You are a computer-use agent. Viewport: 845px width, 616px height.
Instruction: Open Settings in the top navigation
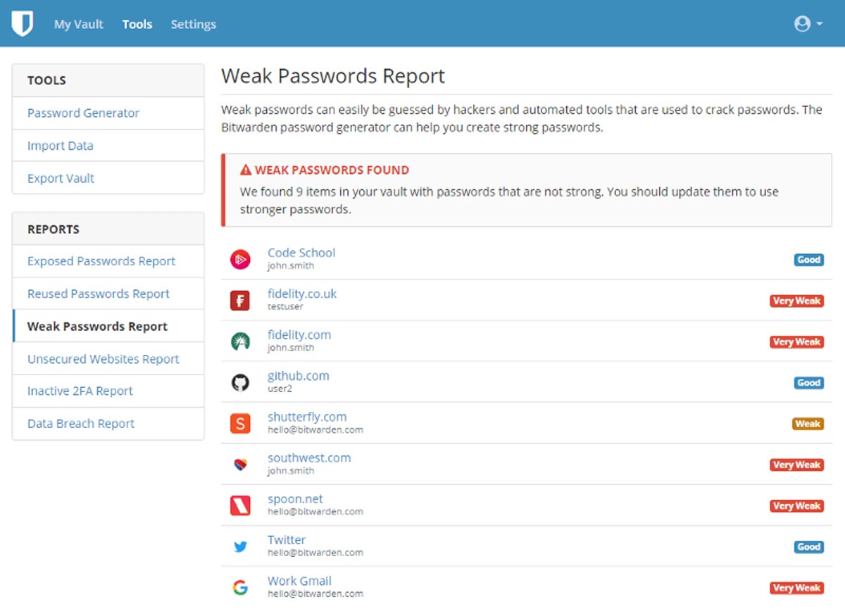[x=193, y=24]
